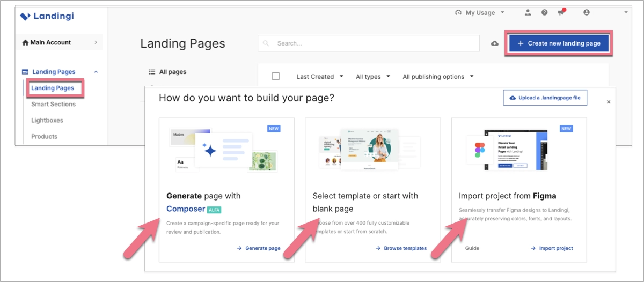
Task: Tick the select-all checkbox
Action: (276, 76)
